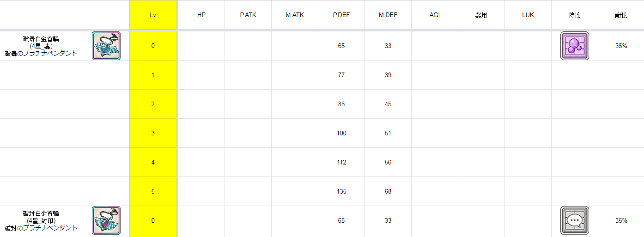
Task: Click the 破毒白金首輪 pendant item icon
Action: point(106,46)
